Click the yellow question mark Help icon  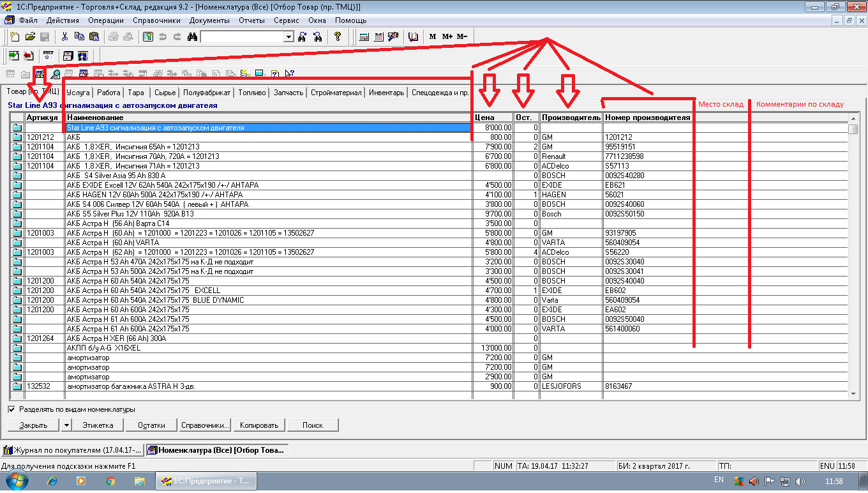[x=338, y=37]
